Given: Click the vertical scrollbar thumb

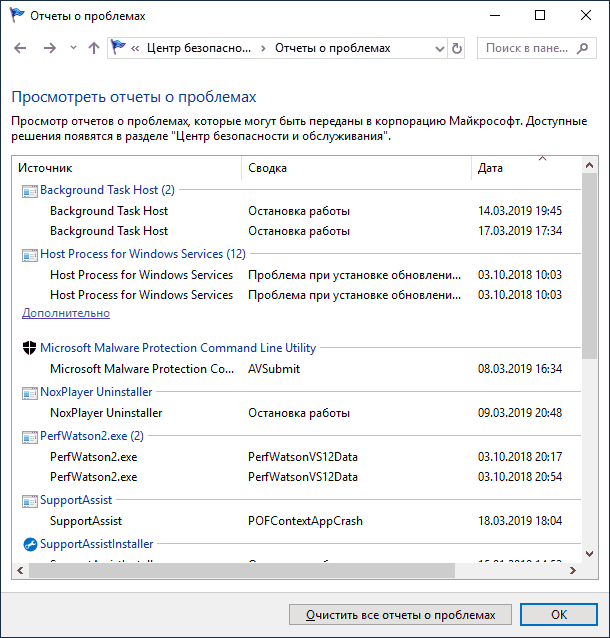Looking at the screenshot, I should (x=589, y=266).
